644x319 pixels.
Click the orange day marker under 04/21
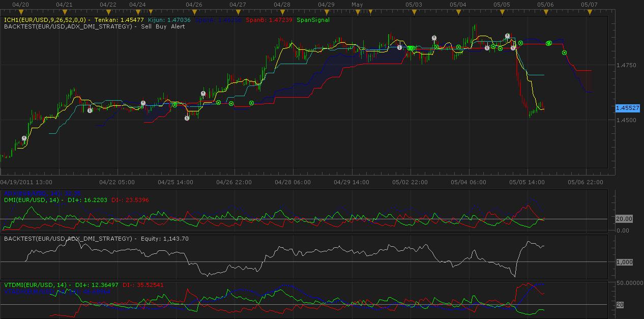[64, 11]
